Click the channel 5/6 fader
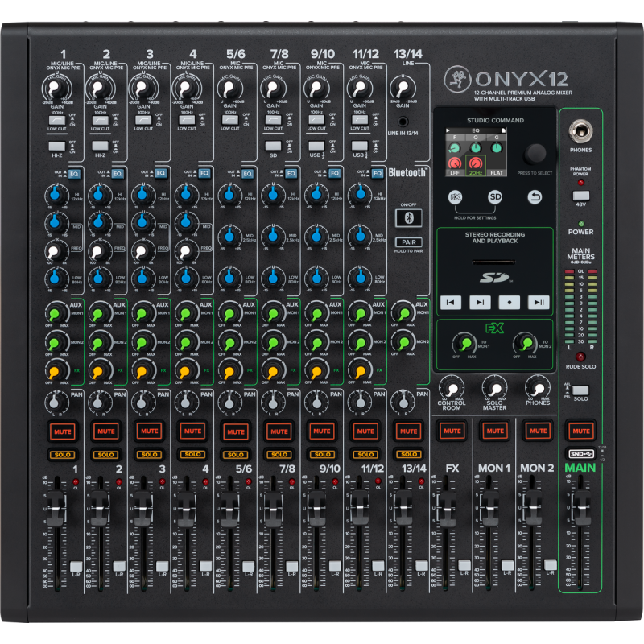Screen dimensions: 644x644 point(228,509)
